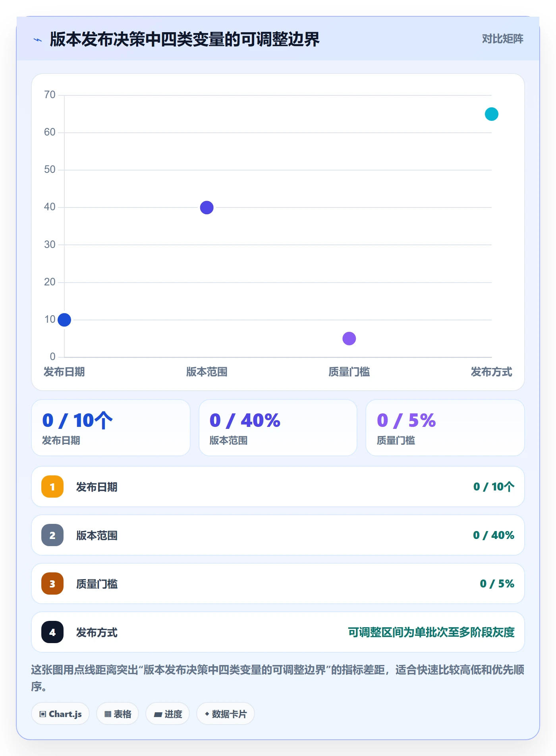This screenshot has width=556, height=756.
Task: Click the purple chart point at value 5
Action: 349,339
